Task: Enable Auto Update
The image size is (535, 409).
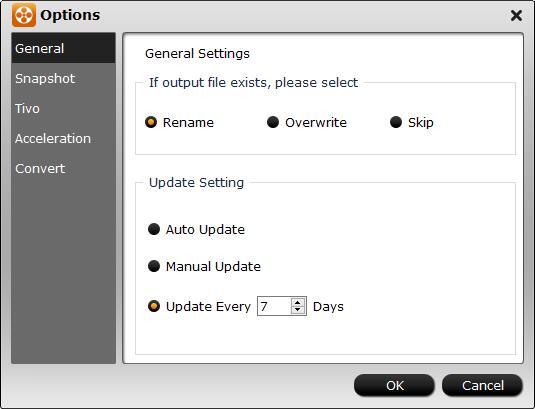Action: [x=154, y=229]
